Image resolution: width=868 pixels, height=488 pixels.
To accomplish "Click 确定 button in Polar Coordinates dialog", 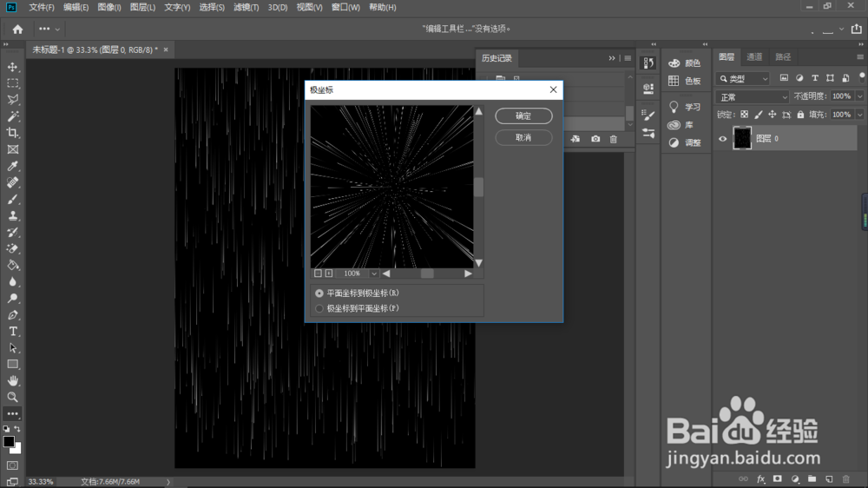I will tap(523, 115).
